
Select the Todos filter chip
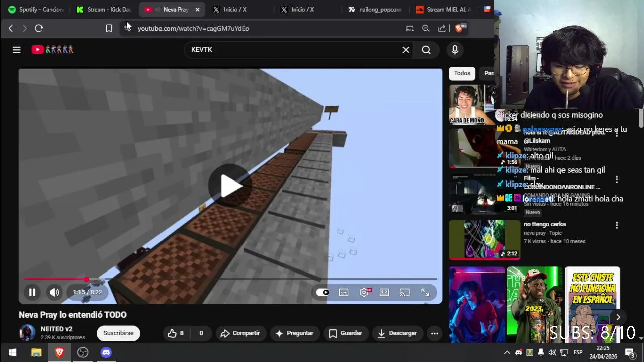pyautogui.click(x=462, y=73)
